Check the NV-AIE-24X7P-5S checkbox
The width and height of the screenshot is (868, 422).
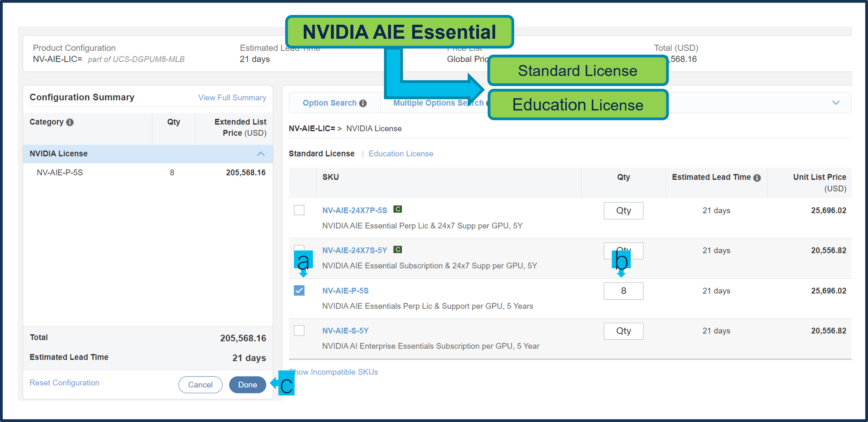[299, 210]
